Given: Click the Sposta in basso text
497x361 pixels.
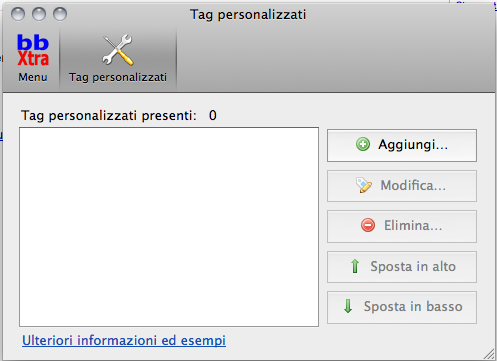Looking at the screenshot, I should (x=413, y=306).
